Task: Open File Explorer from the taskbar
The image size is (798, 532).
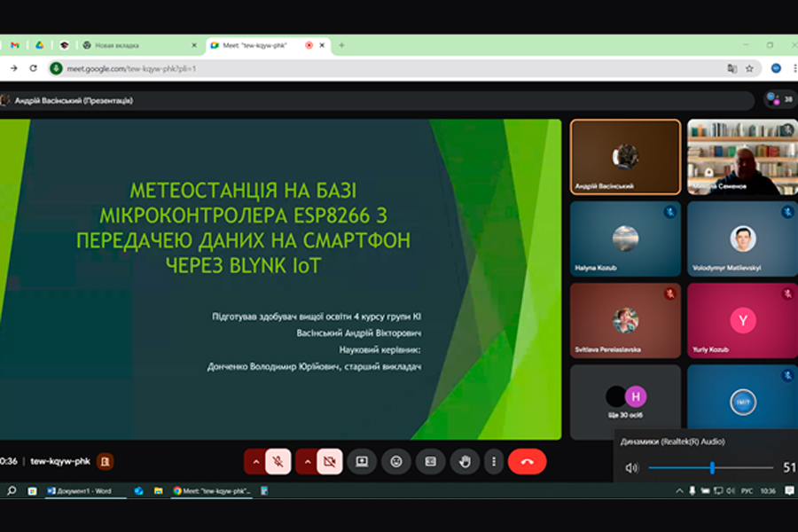Action: click(x=159, y=490)
